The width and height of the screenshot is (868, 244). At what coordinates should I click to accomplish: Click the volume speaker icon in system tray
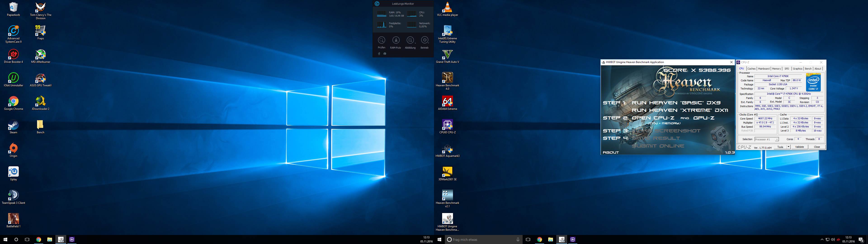pyautogui.click(x=833, y=240)
